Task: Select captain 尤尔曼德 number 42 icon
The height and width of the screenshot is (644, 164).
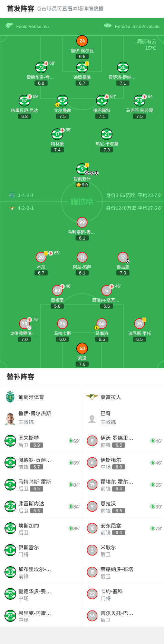Action: pyautogui.click(x=62, y=101)
